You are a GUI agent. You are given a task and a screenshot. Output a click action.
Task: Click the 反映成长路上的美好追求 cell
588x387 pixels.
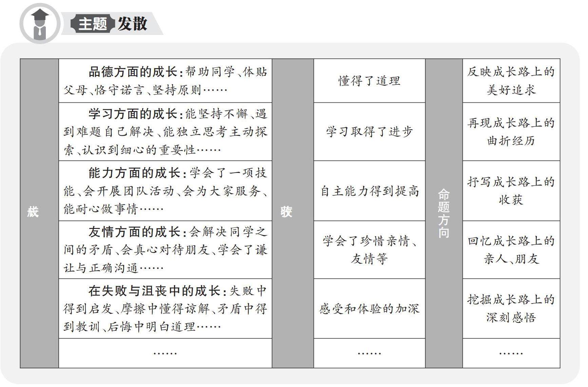511,81
